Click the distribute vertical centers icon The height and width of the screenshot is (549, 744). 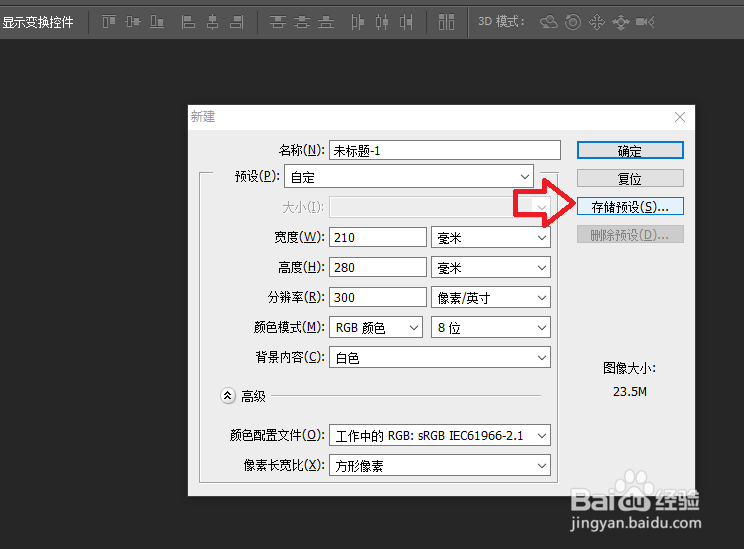(x=302, y=22)
